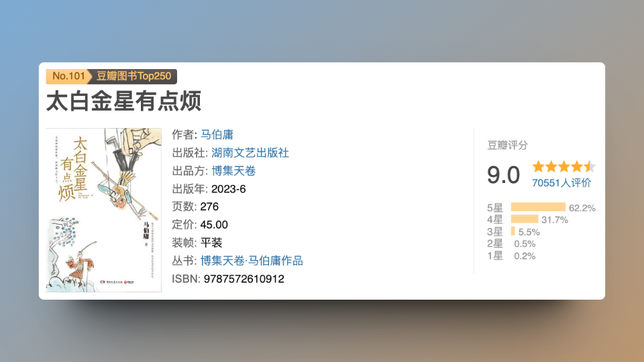Screen dimensions: 644x362
Task: Open series 博集天卷·马伯庸作品 link
Action: click(x=252, y=261)
